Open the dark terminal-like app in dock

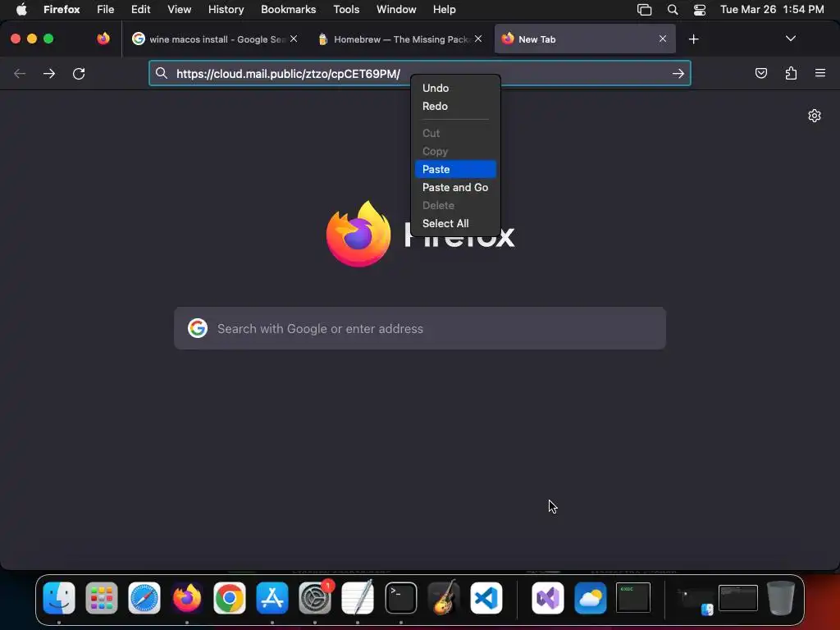[633, 598]
